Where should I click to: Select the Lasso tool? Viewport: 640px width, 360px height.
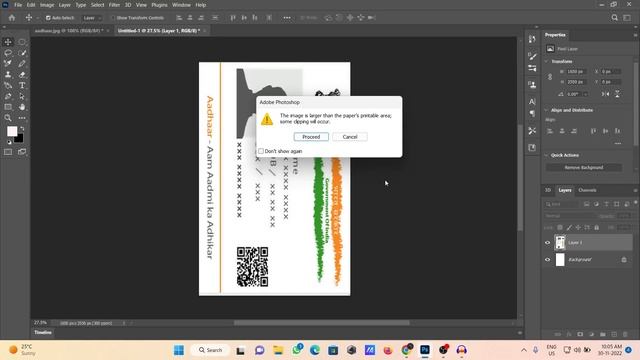[8, 53]
